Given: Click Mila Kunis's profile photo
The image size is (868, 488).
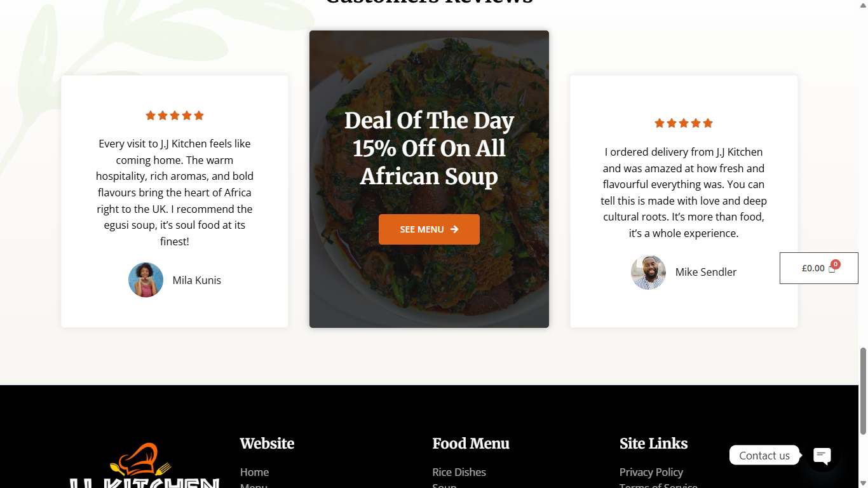Looking at the screenshot, I should [x=146, y=280].
